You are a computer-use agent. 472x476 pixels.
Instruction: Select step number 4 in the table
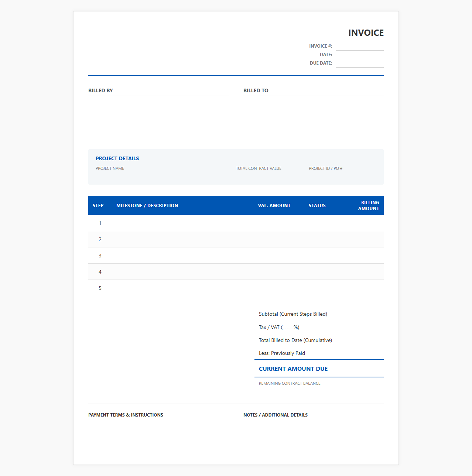(x=100, y=272)
